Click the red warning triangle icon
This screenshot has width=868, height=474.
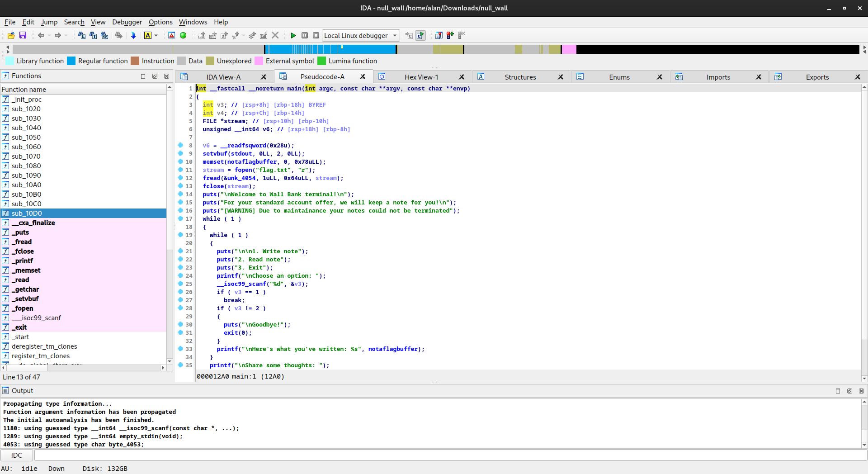[x=171, y=35]
